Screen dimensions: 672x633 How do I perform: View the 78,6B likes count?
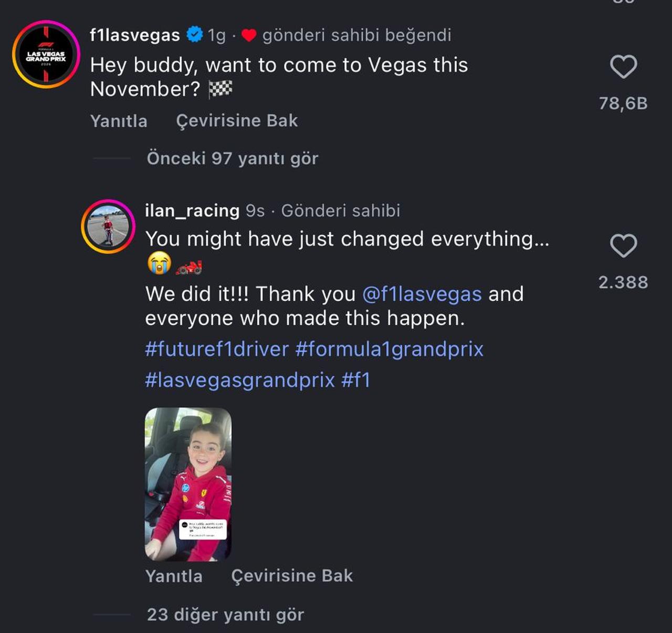pos(623,103)
